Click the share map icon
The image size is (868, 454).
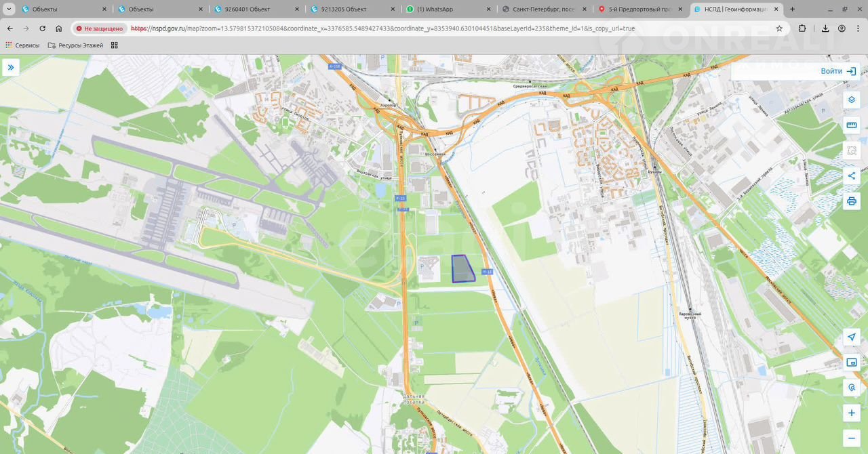pyautogui.click(x=852, y=176)
